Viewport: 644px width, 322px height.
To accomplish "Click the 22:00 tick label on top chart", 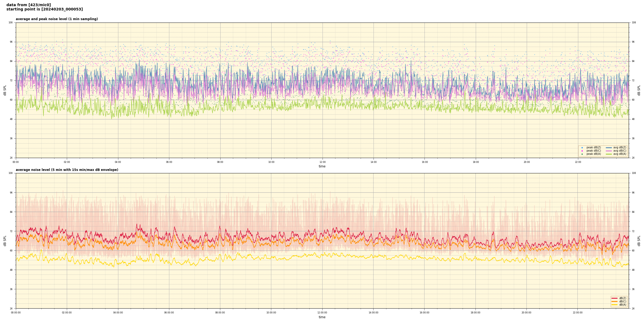I will [578, 162].
